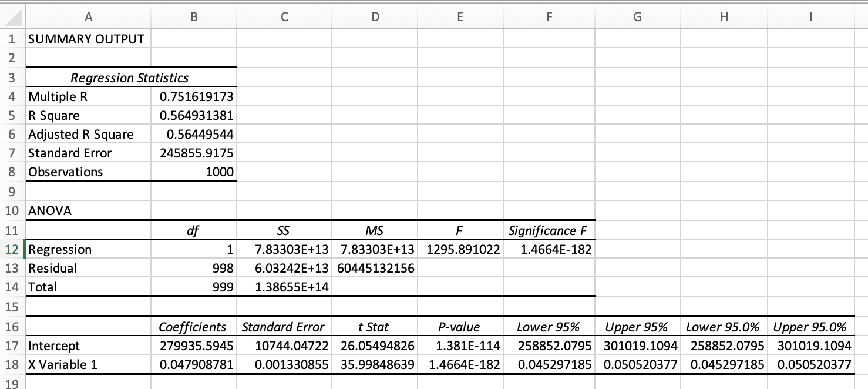868x389 pixels.
Task: Select residual SS 6.03242E+13
Action: [284, 269]
